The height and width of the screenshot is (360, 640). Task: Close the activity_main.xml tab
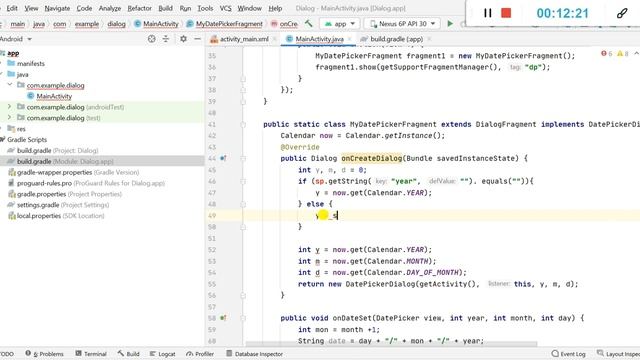(275, 39)
